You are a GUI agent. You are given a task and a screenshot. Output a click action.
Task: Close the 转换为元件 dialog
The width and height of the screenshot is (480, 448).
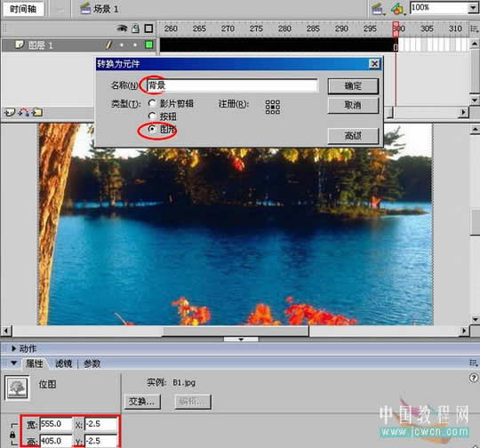point(374,64)
